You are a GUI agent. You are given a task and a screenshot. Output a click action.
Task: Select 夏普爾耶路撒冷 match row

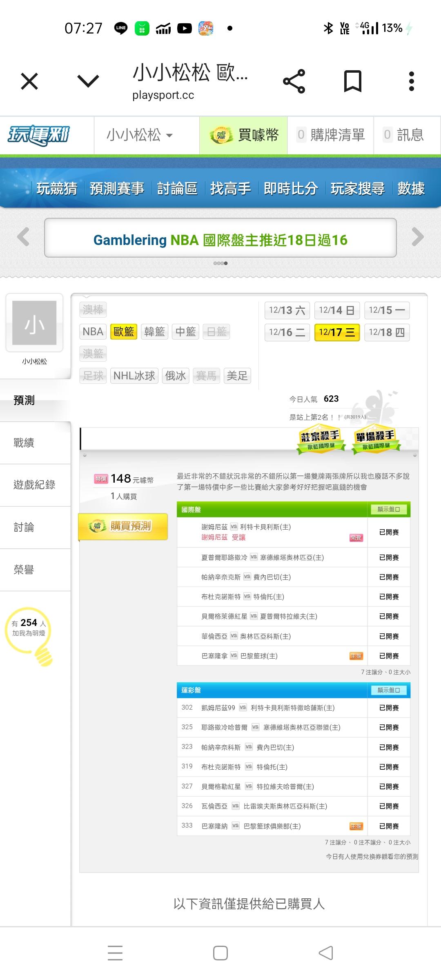[293, 557]
